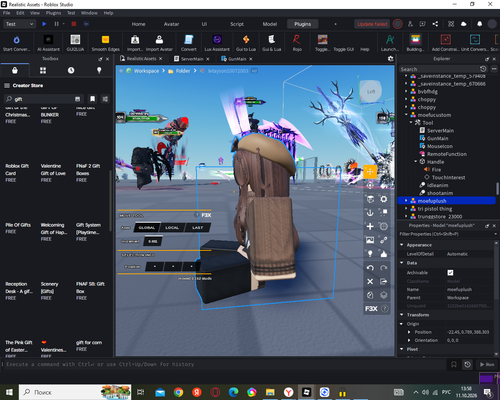The image size is (500, 400).
Task: Open the Test mode dropdown
Action: pyautogui.click(x=19, y=24)
